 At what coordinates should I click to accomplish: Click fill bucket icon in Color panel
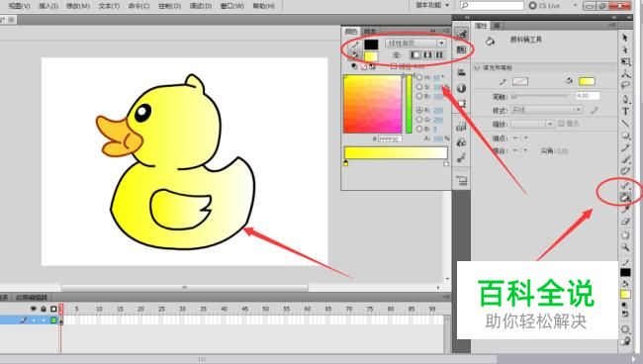tap(355, 55)
